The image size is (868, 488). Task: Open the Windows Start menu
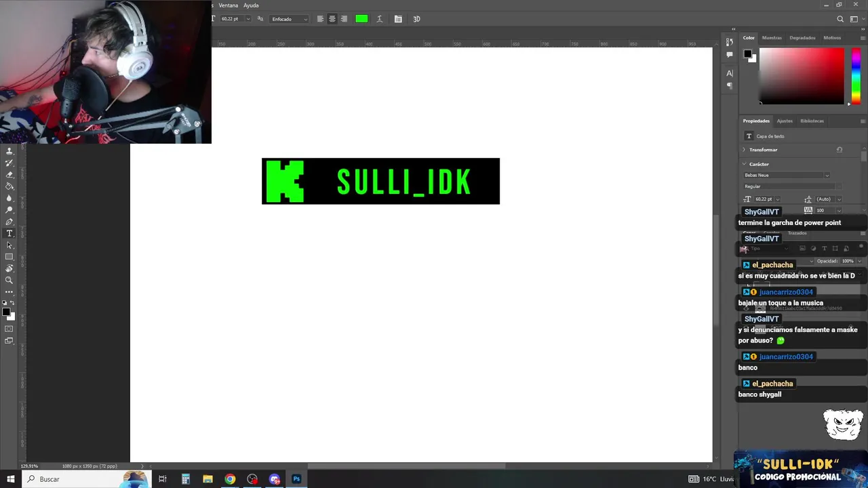pos(10,479)
